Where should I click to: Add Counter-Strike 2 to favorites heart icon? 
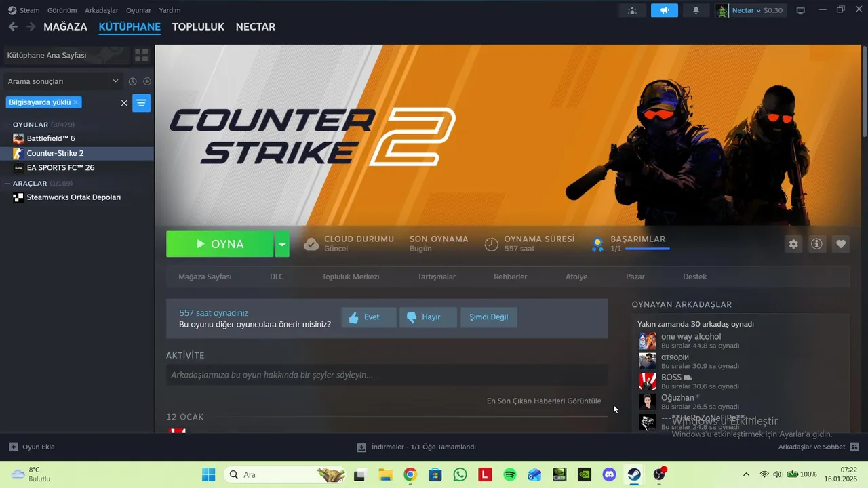coord(841,244)
